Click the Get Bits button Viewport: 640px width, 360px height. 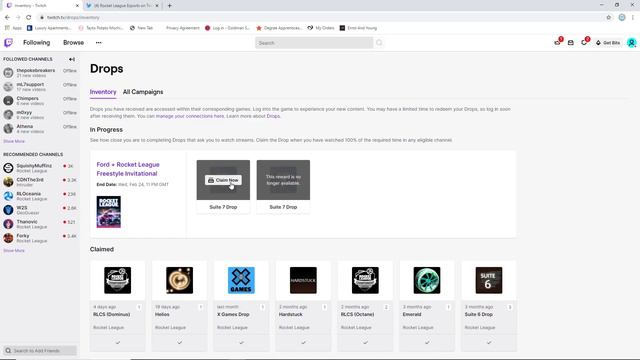coord(608,42)
